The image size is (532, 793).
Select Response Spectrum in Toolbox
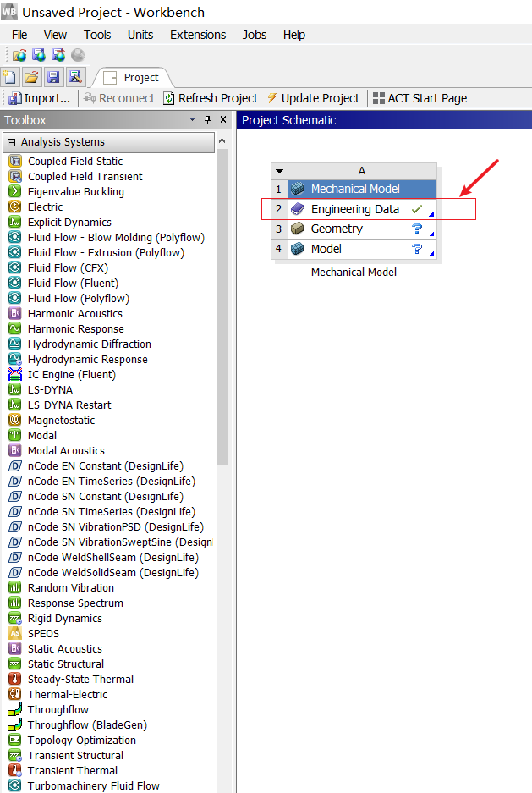[75, 603]
